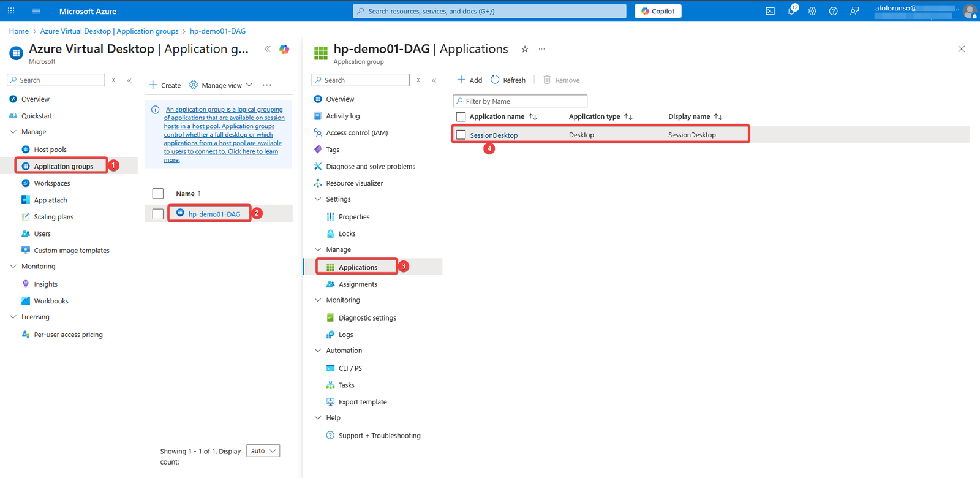Open the Help question mark icon
This screenshot has height=478, width=980.
833,11
